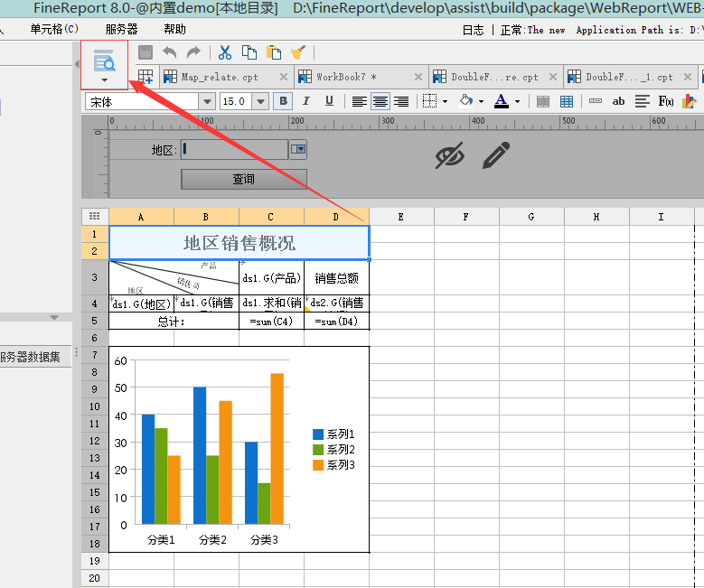Click the F(x) formula insert icon

666,101
